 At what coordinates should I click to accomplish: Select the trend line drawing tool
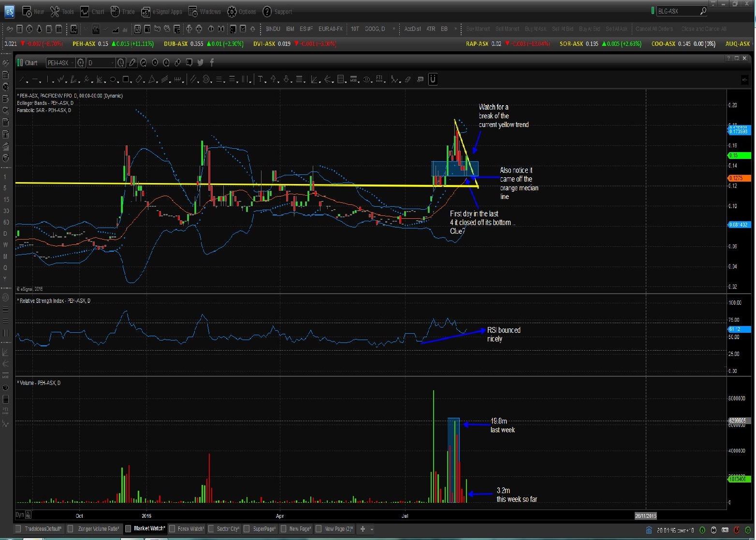[22, 79]
